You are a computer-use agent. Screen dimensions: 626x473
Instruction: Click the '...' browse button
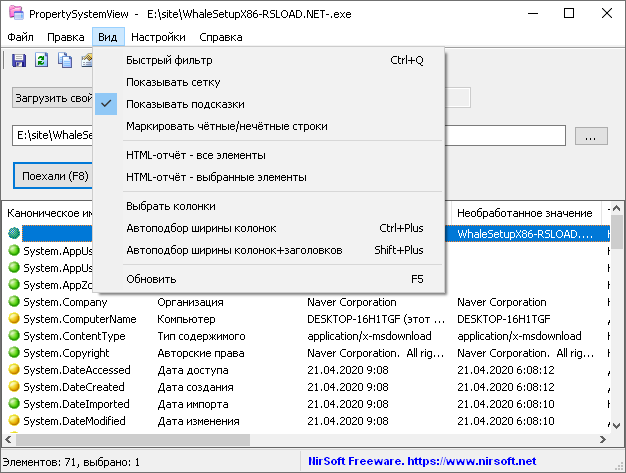point(590,135)
